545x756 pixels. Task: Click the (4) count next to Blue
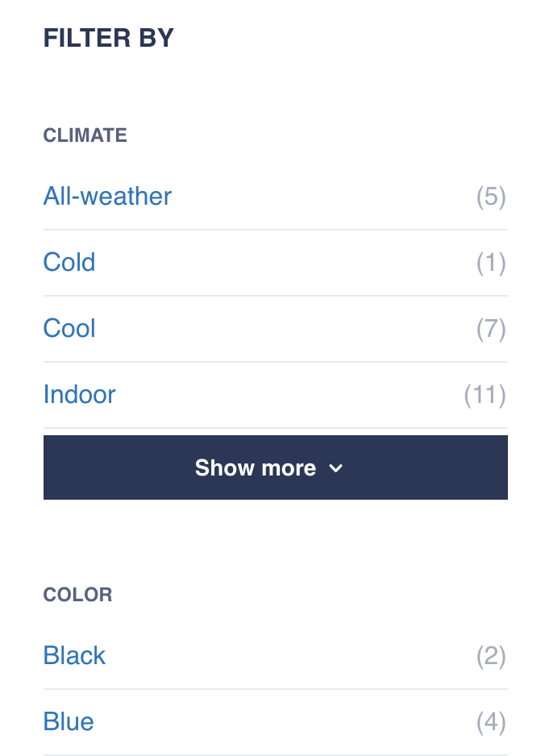[x=491, y=722]
